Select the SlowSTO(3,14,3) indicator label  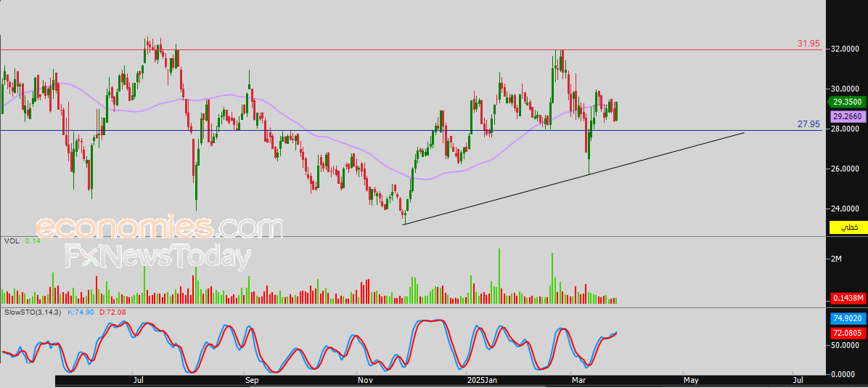point(33,312)
